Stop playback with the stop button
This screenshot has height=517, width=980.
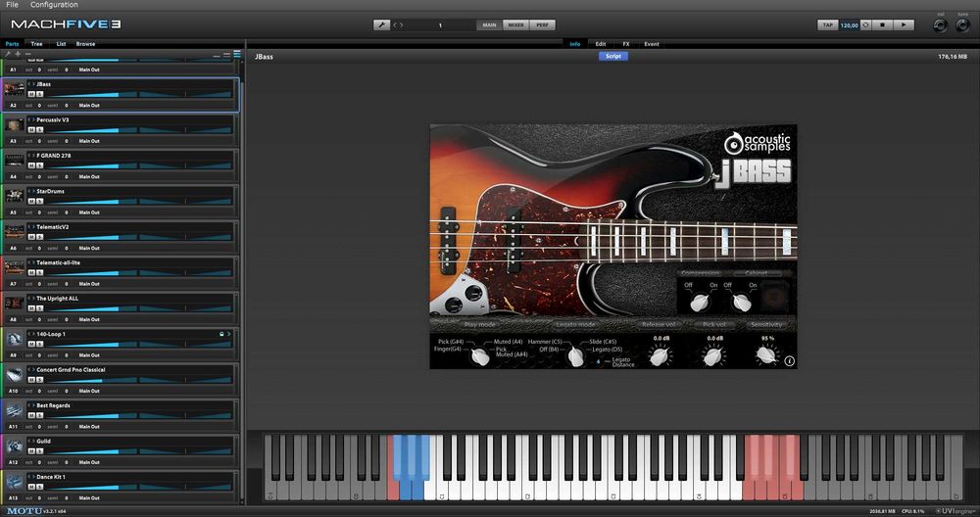click(x=882, y=25)
